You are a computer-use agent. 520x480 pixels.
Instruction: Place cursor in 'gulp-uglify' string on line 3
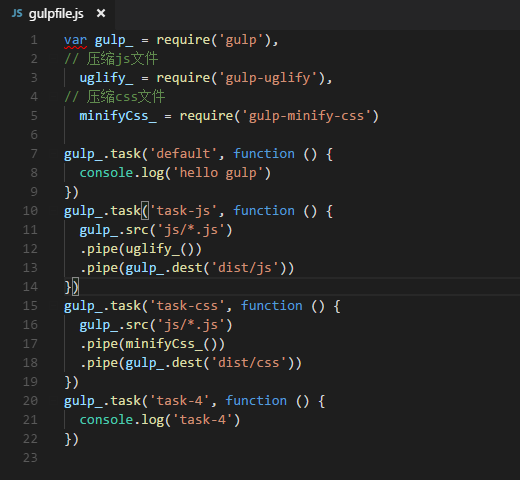(268, 78)
